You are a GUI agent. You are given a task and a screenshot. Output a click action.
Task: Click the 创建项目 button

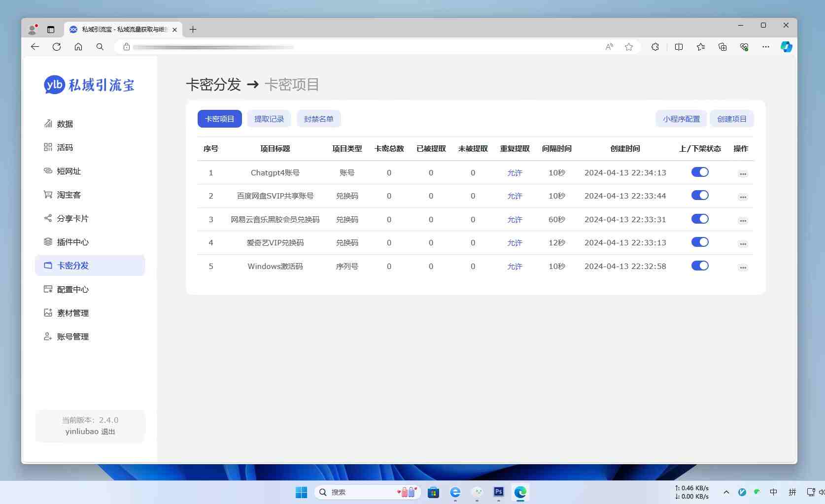[x=732, y=119]
